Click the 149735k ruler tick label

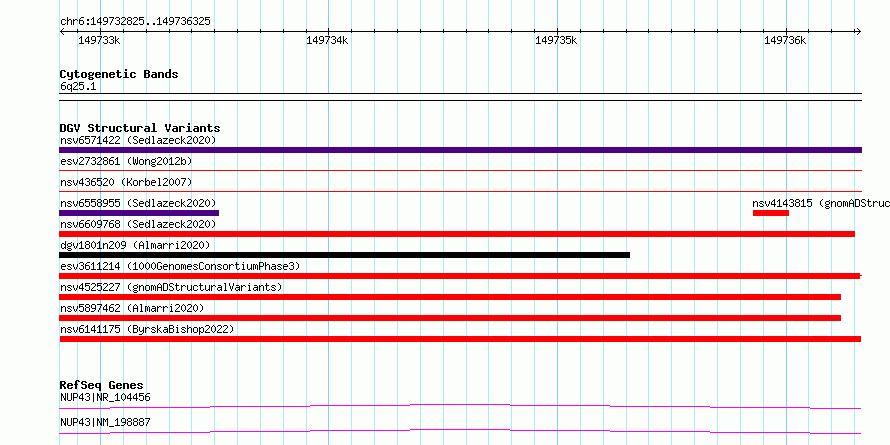pos(556,40)
